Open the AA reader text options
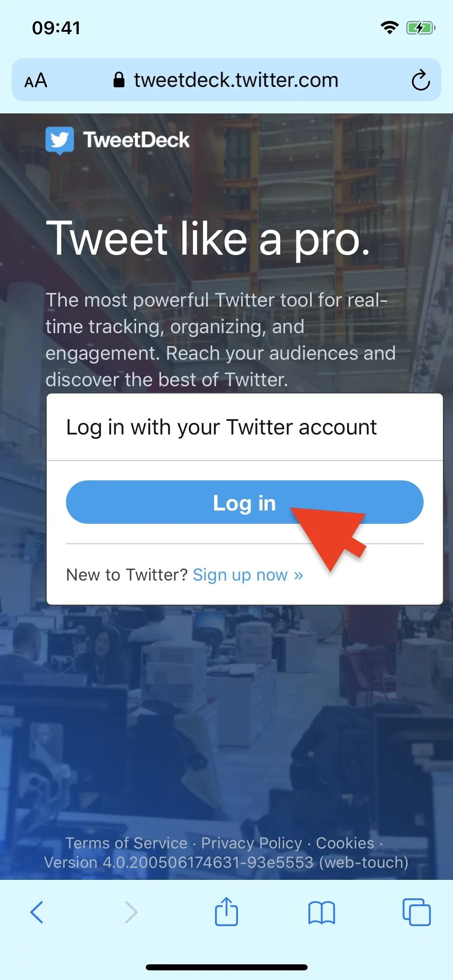The width and height of the screenshot is (453, 980). point(36,80)
